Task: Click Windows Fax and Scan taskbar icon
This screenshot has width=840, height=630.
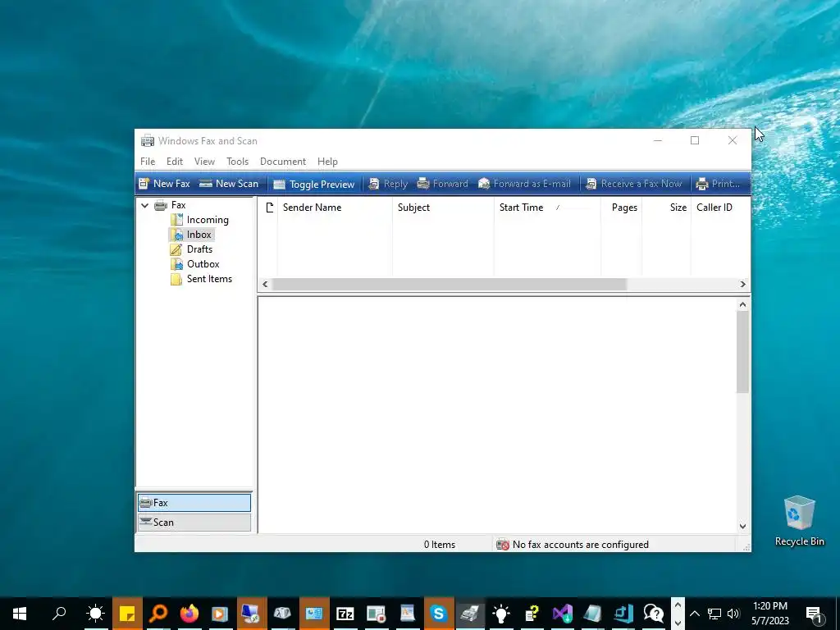Action: coord(470,614)
